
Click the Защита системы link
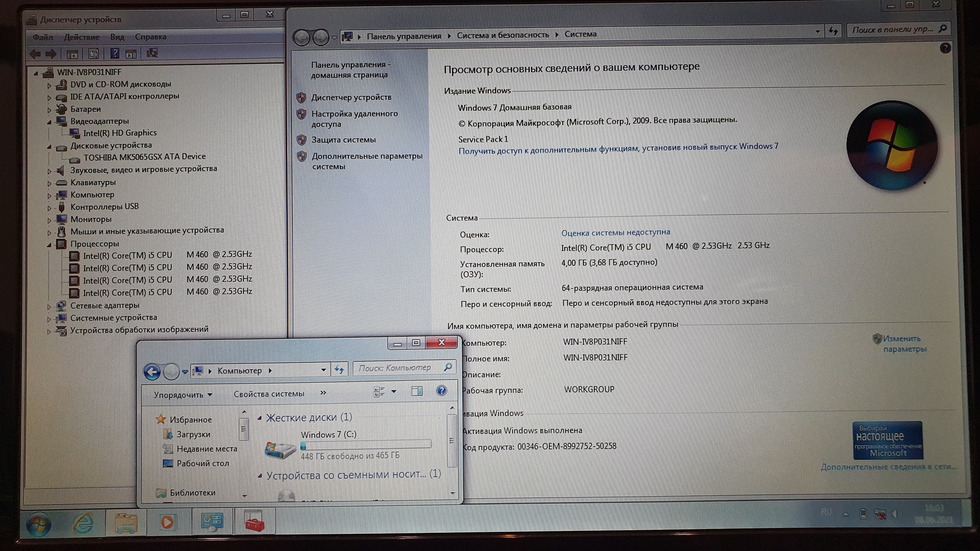coord(343,140)
